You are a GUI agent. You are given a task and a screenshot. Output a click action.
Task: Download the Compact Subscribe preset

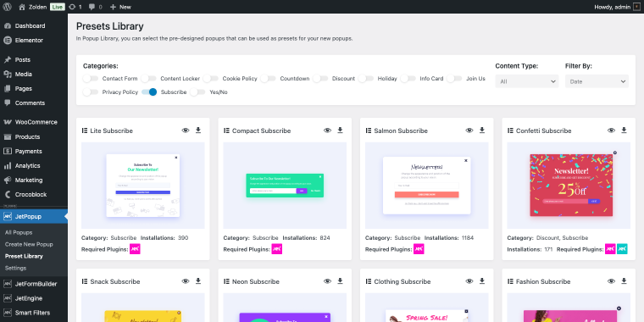(340, 130)
